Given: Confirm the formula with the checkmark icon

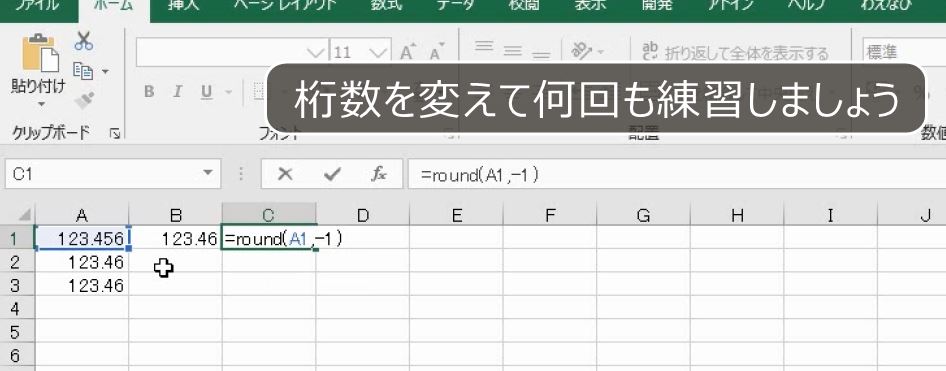Looking at the screenshot, I should (332, 175).
